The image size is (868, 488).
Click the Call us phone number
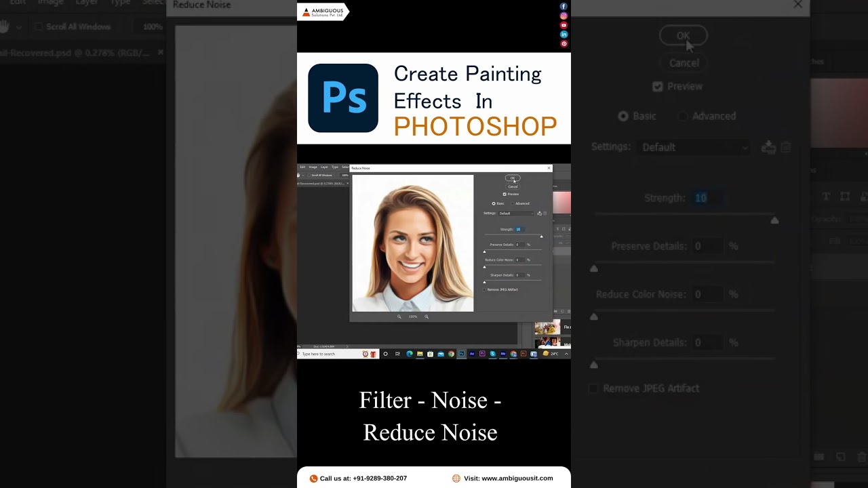tap(363, 479)
